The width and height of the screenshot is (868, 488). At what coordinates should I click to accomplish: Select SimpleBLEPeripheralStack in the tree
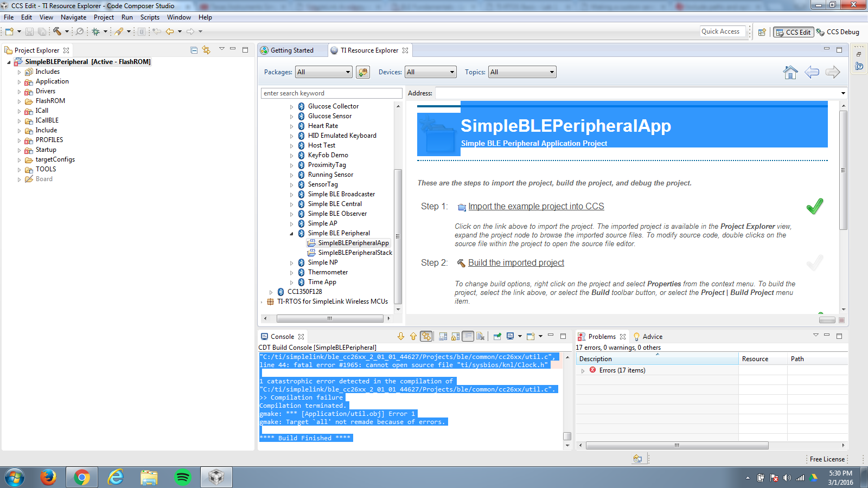point(355,253)
